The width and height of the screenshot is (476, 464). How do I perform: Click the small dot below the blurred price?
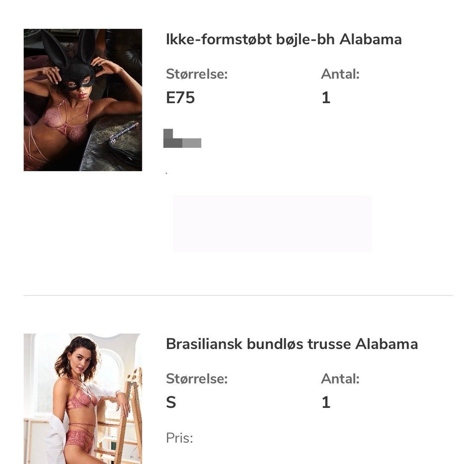[166, 173]
